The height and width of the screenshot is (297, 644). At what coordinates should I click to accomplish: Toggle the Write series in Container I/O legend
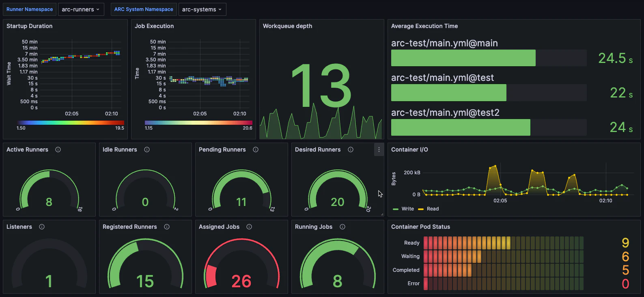point(404,209)
